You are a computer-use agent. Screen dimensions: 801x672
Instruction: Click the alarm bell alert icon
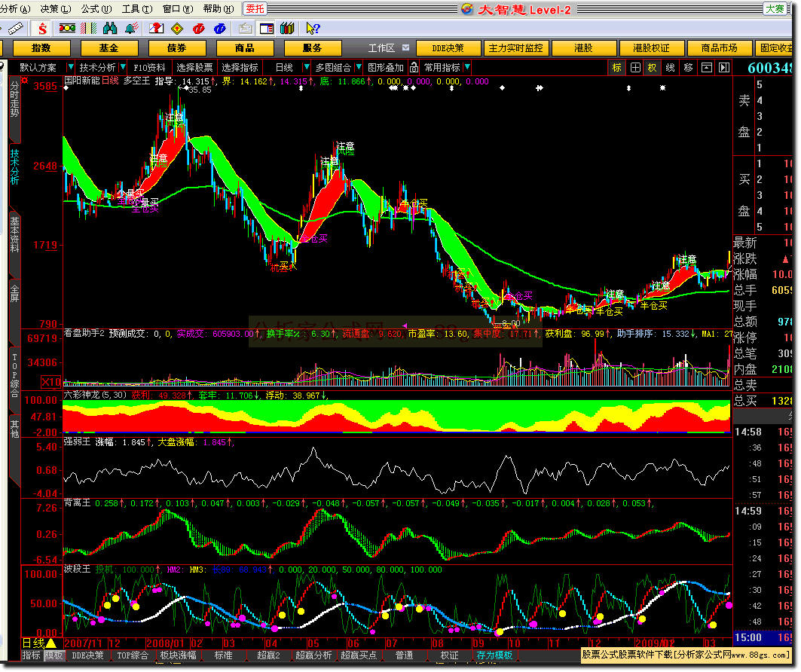pos(132,28)
